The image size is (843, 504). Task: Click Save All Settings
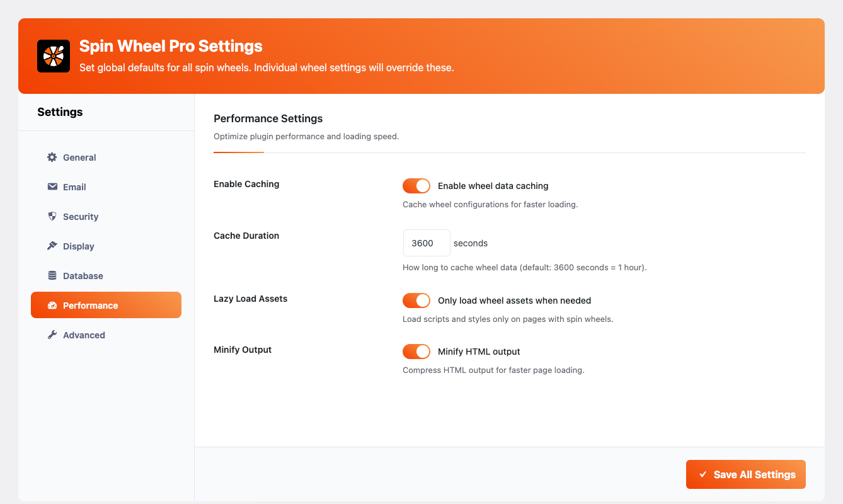point(745,474)
